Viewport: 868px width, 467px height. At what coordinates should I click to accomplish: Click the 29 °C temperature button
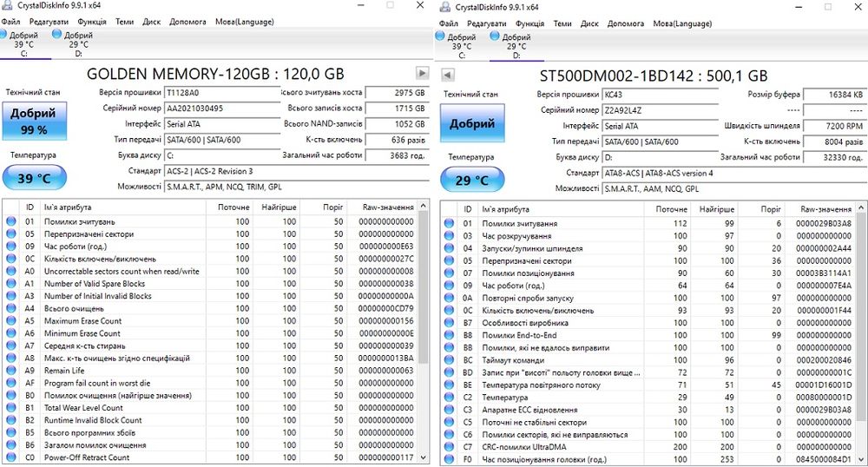pos(472,181)
